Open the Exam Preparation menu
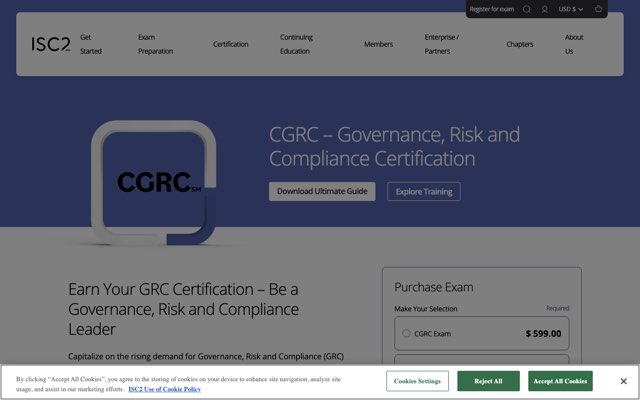This screenshot has height=400, width=640. pyautogui.click(x=156, y=44)
